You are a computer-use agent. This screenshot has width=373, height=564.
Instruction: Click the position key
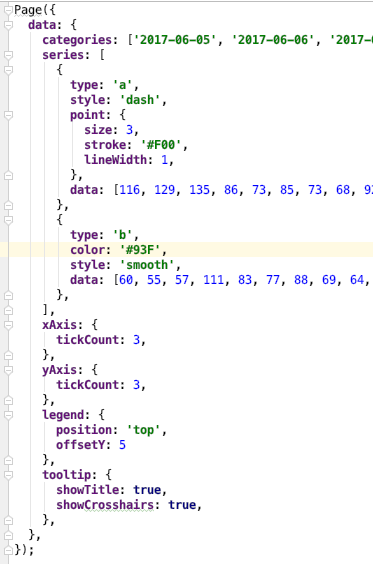[84, 430]
